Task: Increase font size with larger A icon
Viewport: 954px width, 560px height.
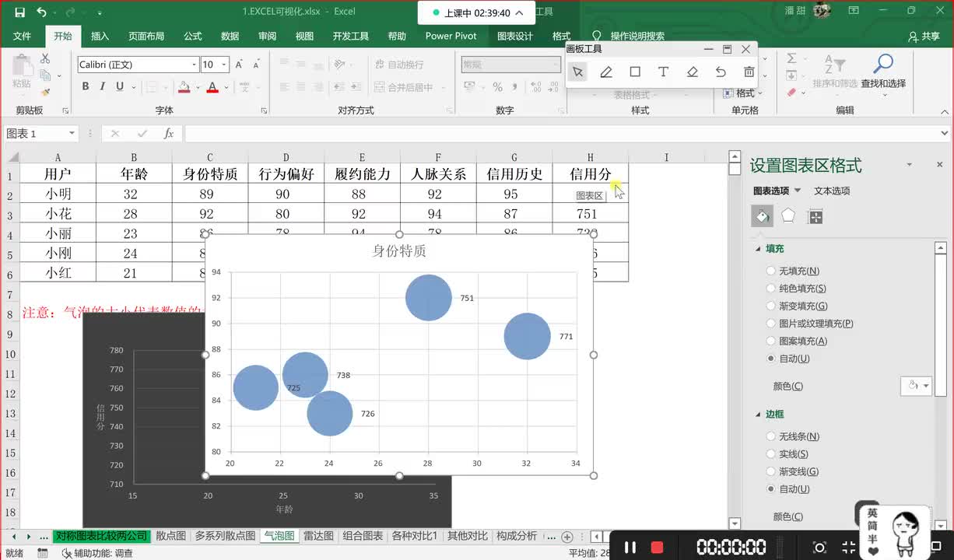Action: 239,65
